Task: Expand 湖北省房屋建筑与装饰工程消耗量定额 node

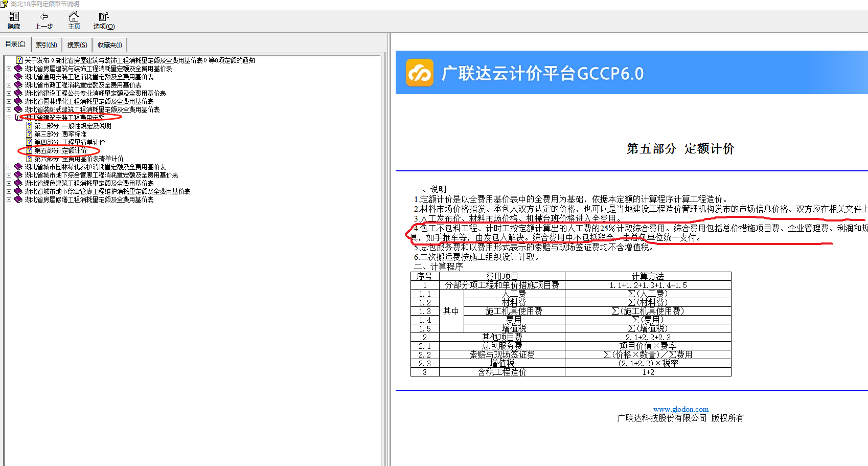Action: (9, 69)
